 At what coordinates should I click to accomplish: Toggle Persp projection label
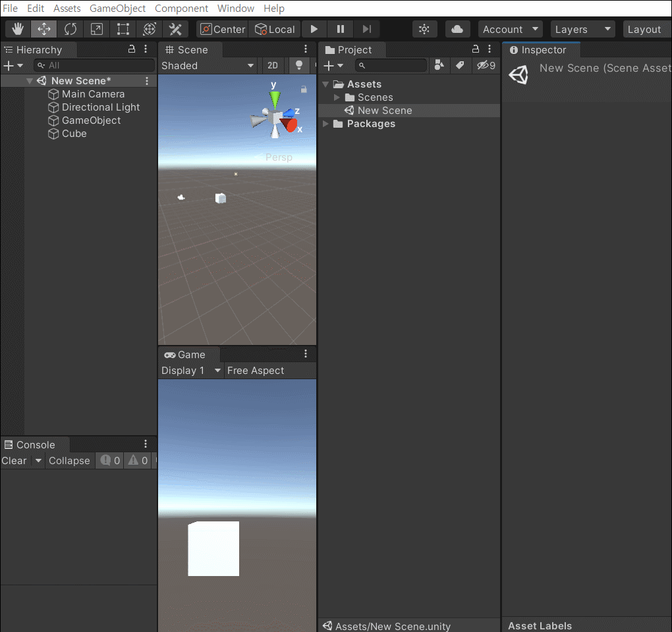coord(279,157)
